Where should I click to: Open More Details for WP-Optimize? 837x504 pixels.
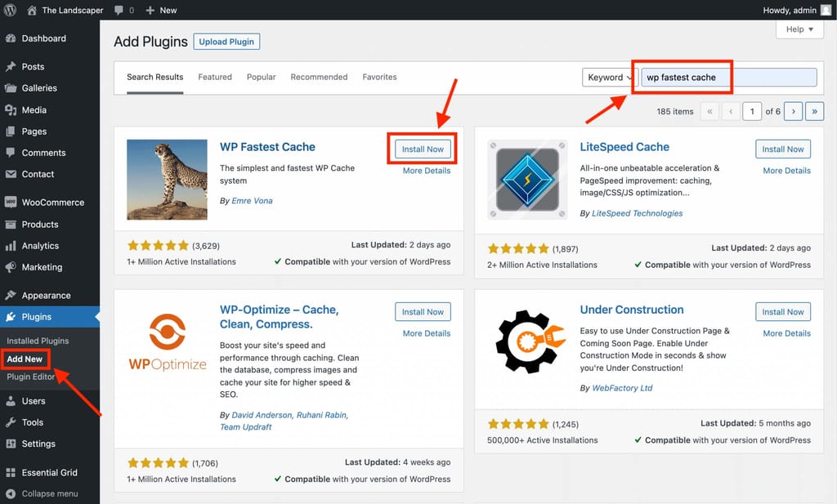coord(427,333)
